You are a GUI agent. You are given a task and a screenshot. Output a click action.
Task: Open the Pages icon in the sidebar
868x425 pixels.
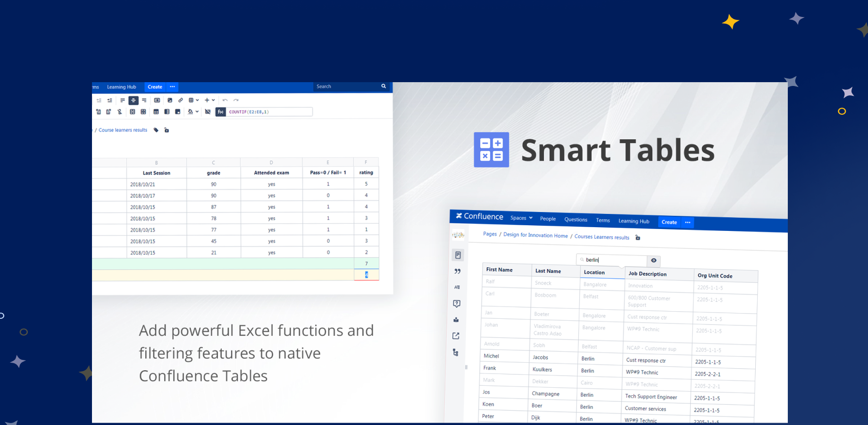pyautogui.click(x=458, y=255)
